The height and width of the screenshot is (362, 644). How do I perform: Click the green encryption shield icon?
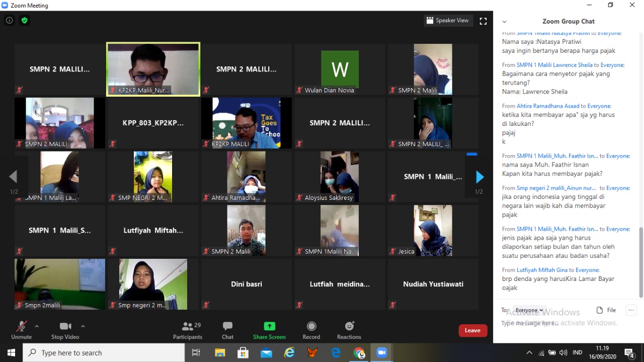(x=24, y=21)
